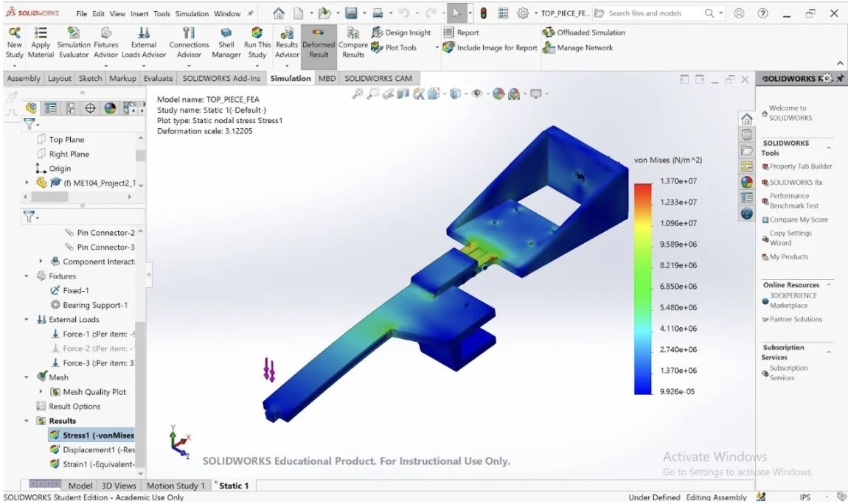Open Performance Benchmark Test link

790,201
